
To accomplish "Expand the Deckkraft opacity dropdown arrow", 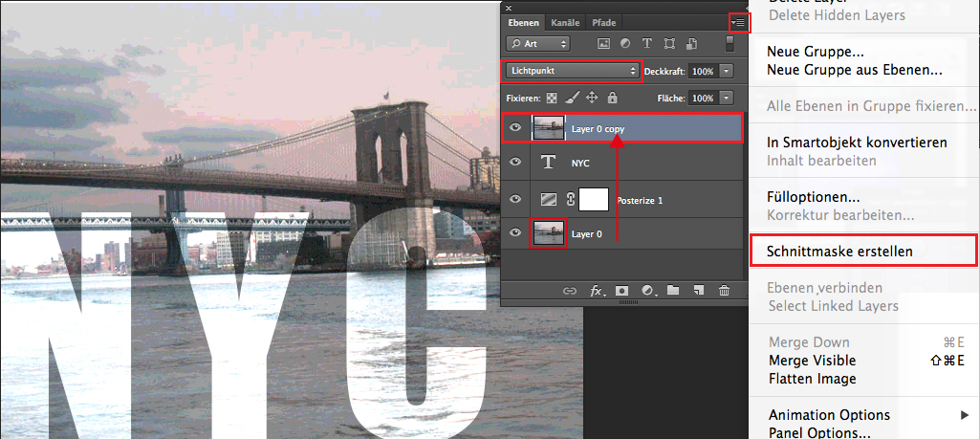I will pos(727,71).
